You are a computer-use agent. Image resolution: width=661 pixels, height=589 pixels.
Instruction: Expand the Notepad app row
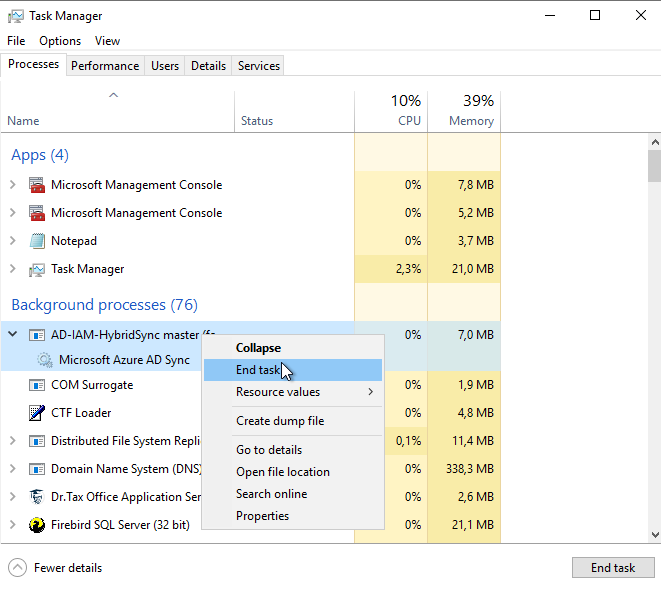[13, 241]
